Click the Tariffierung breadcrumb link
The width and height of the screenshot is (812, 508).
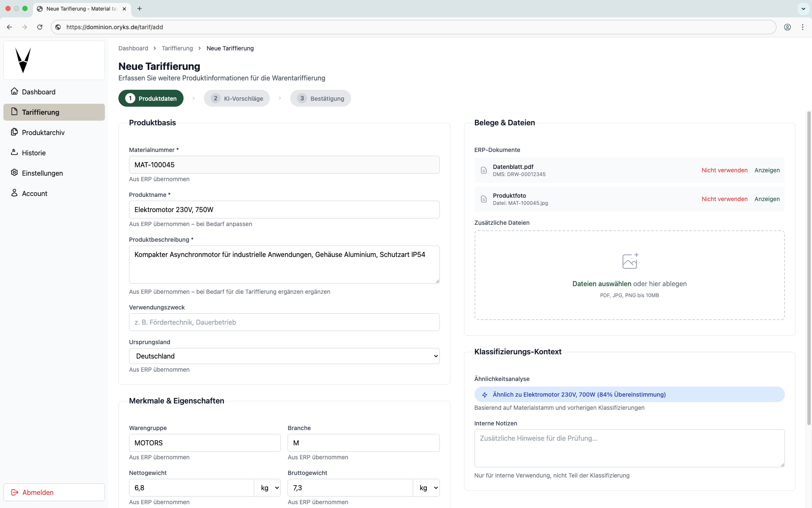tap(177, 48)
